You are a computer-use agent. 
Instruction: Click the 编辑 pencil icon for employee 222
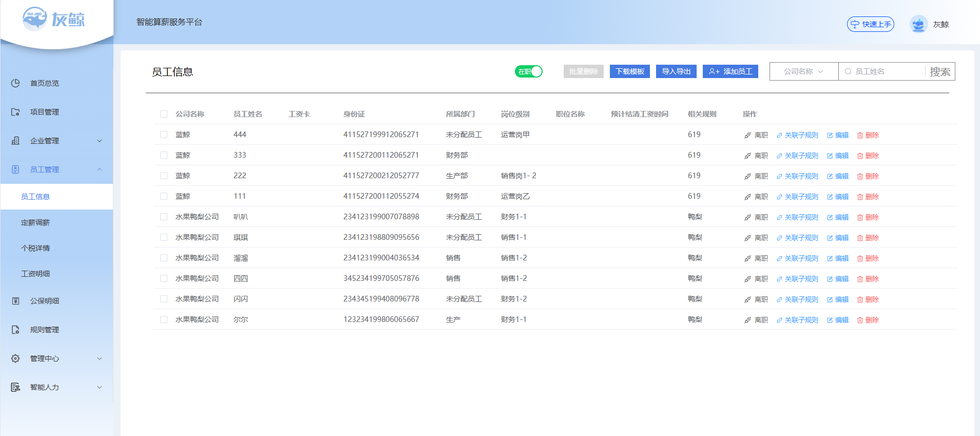coord(830,177)
